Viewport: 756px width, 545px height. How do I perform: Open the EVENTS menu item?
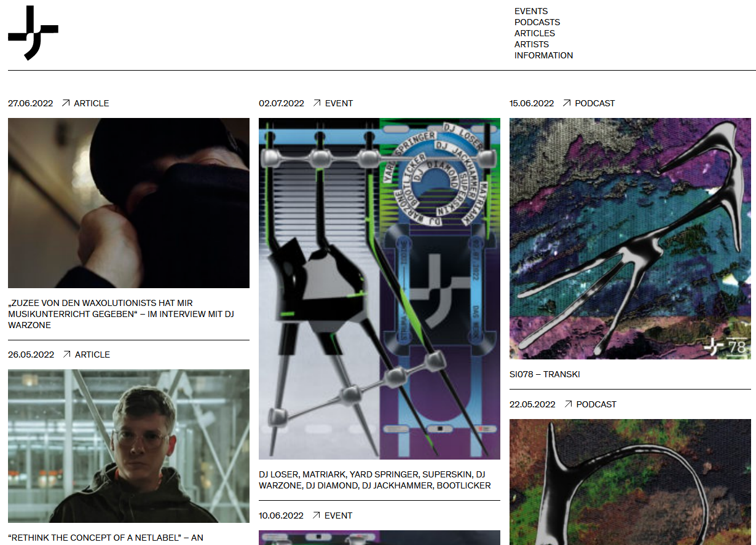pos(531,11)
